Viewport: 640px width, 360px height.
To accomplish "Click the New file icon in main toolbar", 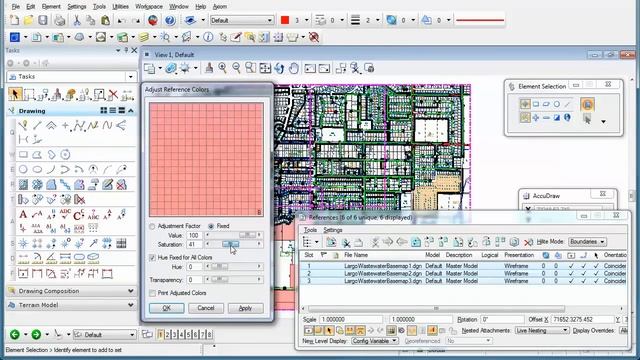I will pos(14,20).
